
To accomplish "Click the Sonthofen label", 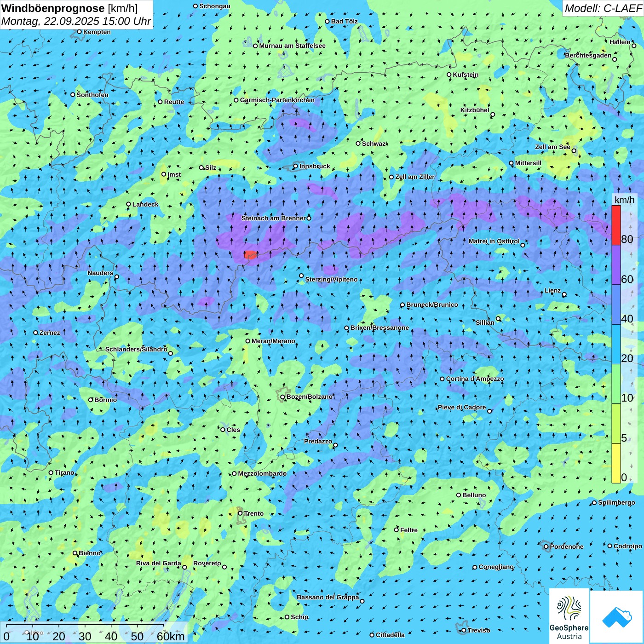I will pos(92,95).
